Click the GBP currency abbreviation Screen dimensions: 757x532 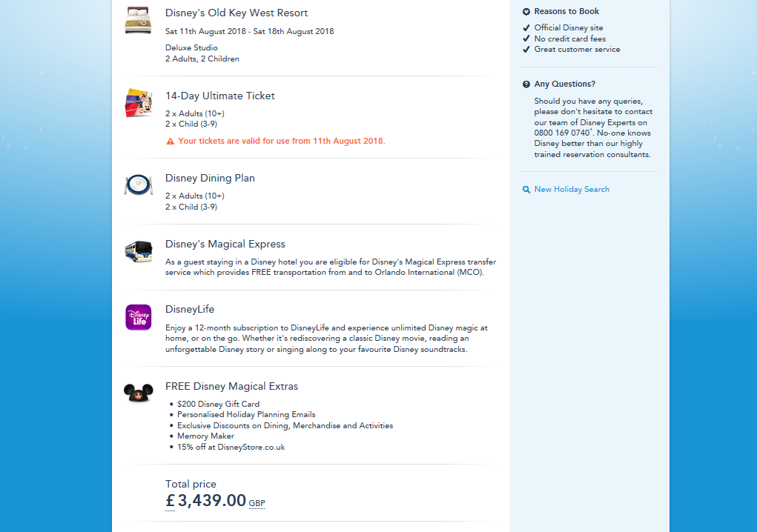point(257,504)
